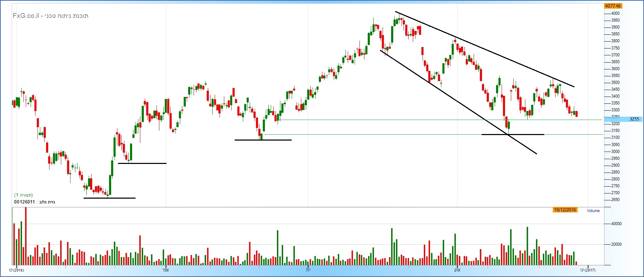644x277 pixels.
Task: Click the green (תצורה 1) label
Action: coord(23,195)
